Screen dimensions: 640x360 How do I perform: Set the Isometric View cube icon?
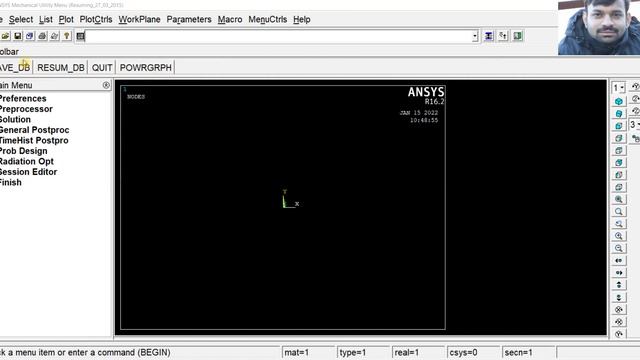tap(619, 101)
